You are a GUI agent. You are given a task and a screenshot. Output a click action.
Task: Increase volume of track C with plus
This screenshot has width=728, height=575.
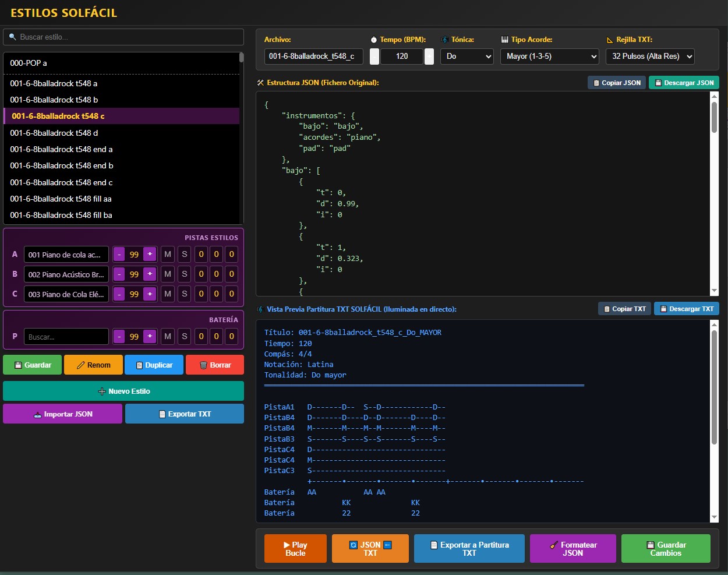150,294
